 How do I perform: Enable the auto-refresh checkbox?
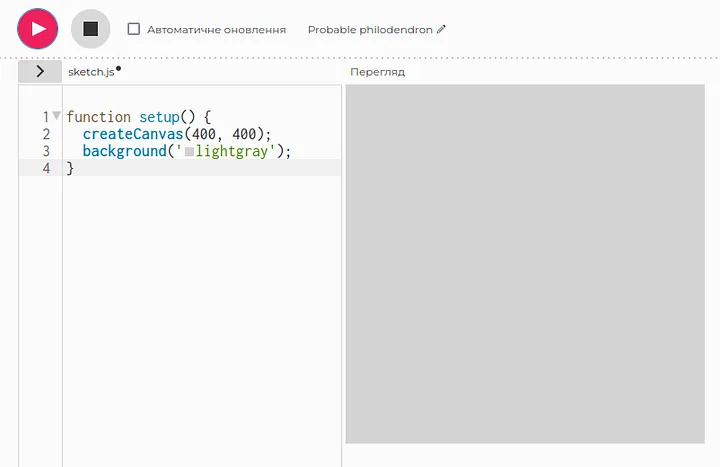click(x=134, y=29)
